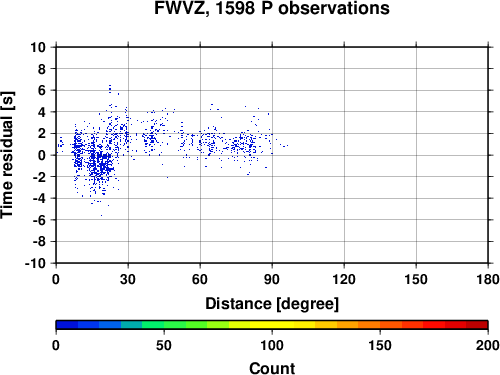Click the y-axis tick label 10
This screenshot has height=375, width=500.
pos(38,47)
